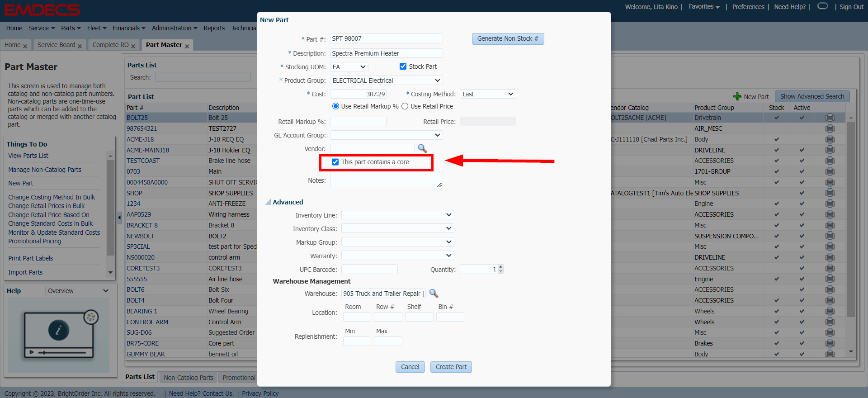Image resolution: width=868 pixels, height=398 pixels.
Task: Open the Fleet menu
Action: coord(97,28)
